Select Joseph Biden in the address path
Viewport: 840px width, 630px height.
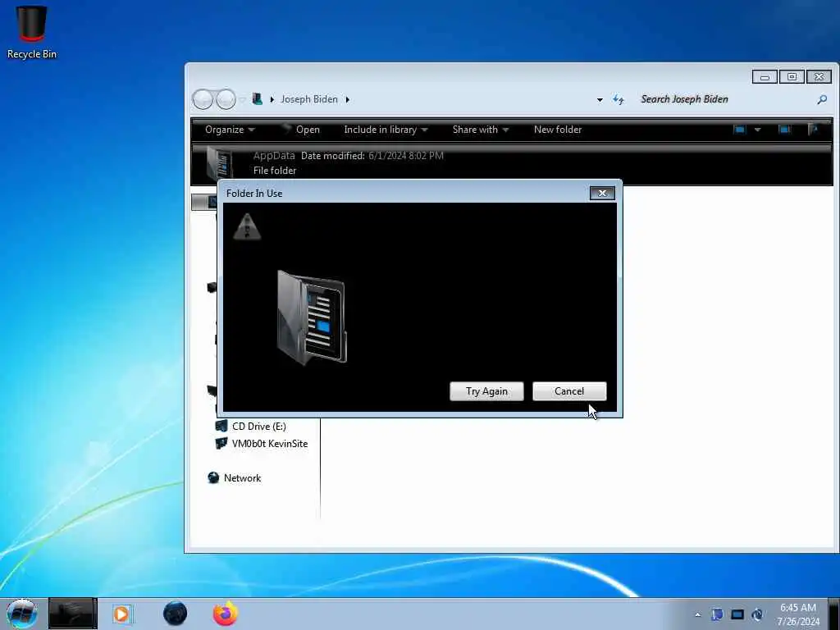point(309,99)
